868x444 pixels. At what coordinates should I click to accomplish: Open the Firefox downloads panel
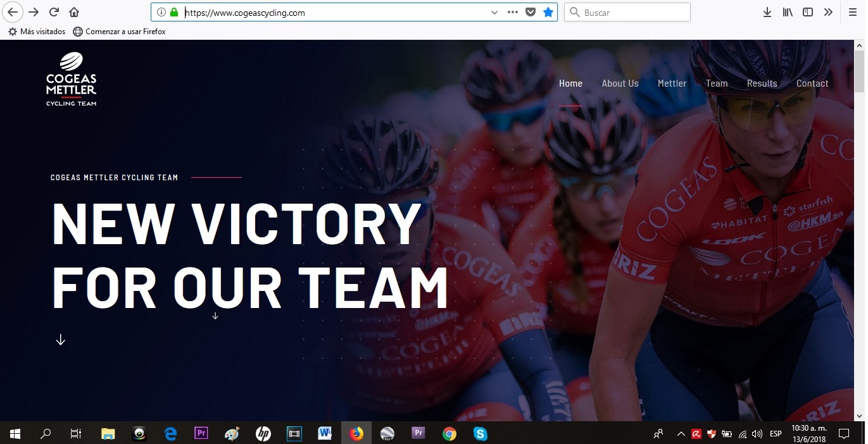tap(767, 11)
